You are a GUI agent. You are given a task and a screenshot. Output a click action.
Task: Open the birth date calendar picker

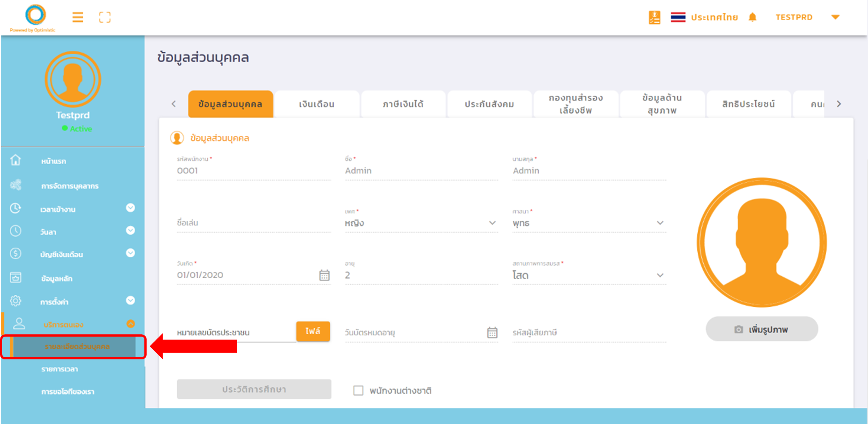(x=324, y=275)
